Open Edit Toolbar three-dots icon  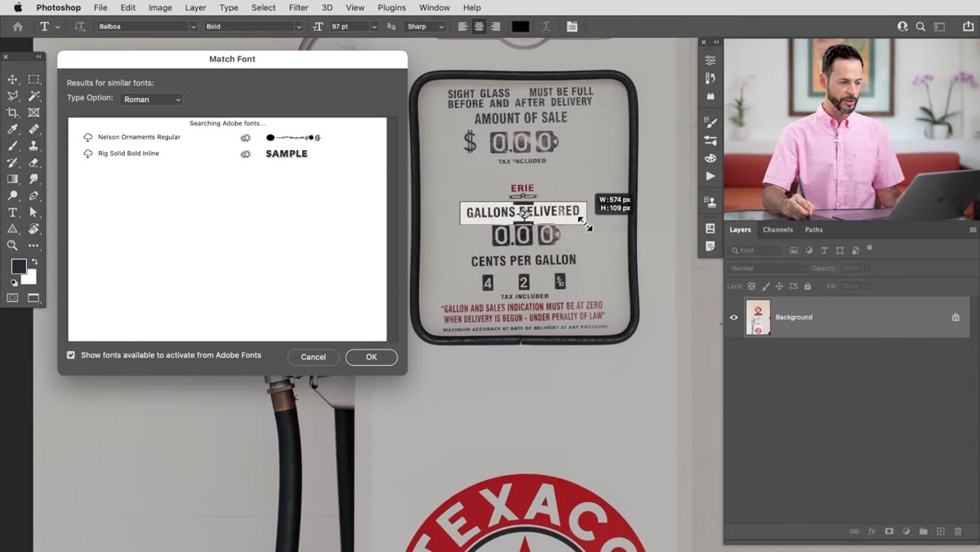click(x=33, y=245)
